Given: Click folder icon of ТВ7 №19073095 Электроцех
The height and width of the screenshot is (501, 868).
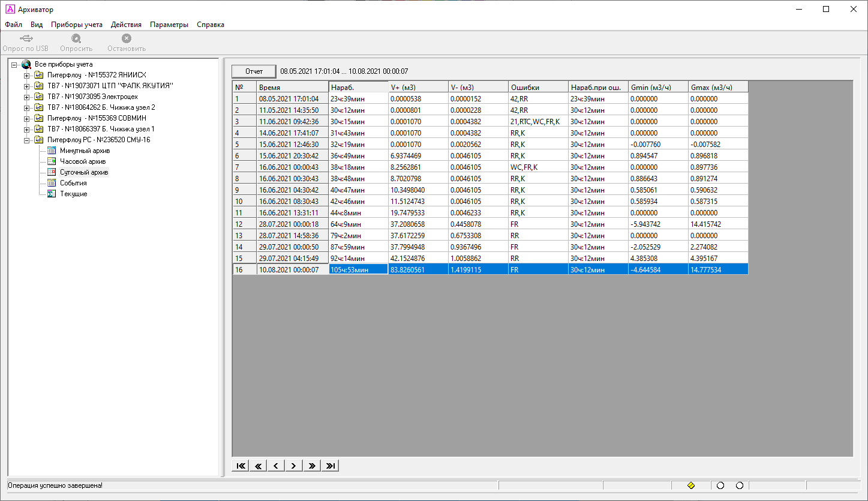Looking at the screenshot, I should coord(39,97).
